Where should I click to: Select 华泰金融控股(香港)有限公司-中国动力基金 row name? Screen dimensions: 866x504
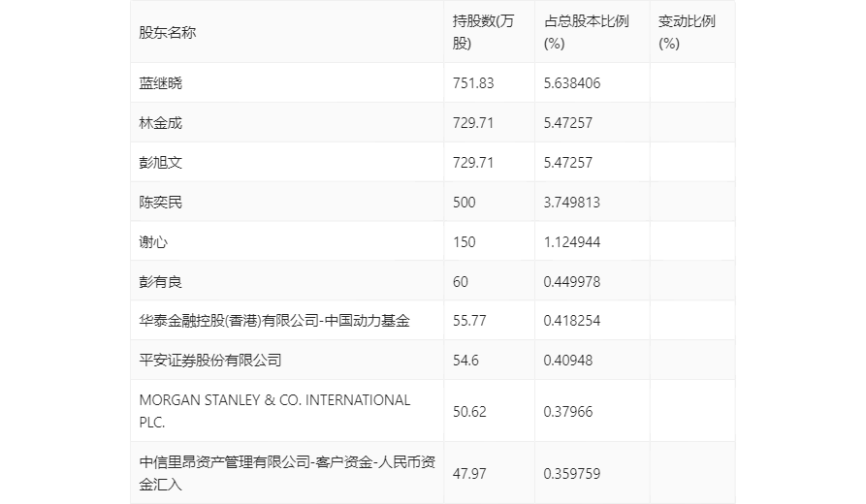click(274, 321)
